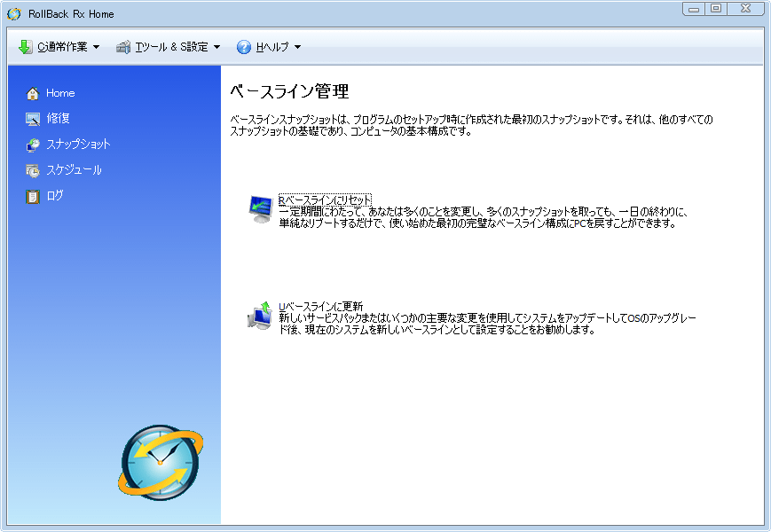771x532 pixels.
Task: Click the toolbox icon next to ツール & 設定
Action: [x=123, y=47]
